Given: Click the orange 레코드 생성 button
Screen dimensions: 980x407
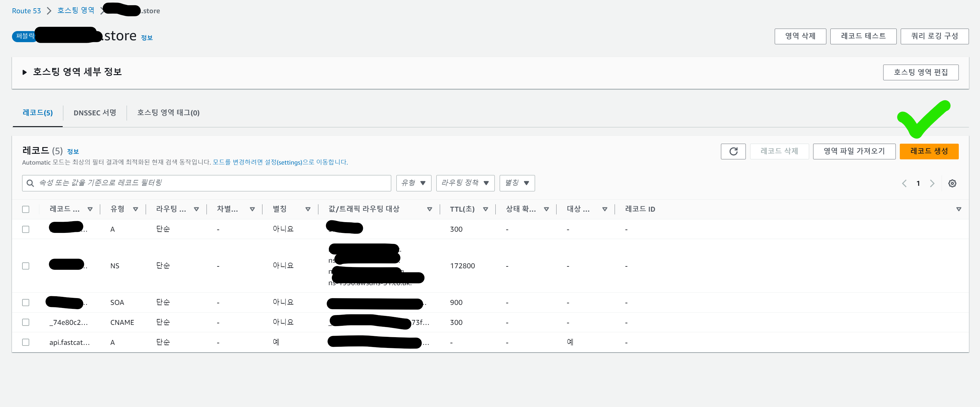Looking at the screenshot, I should click(x=929, y=151).
